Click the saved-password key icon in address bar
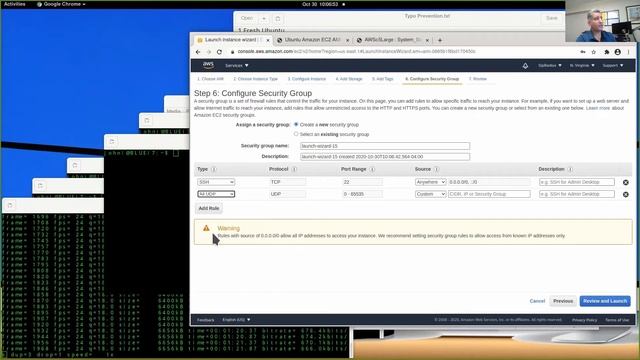This screenshot has height=360, width=640. pos(582,52)
